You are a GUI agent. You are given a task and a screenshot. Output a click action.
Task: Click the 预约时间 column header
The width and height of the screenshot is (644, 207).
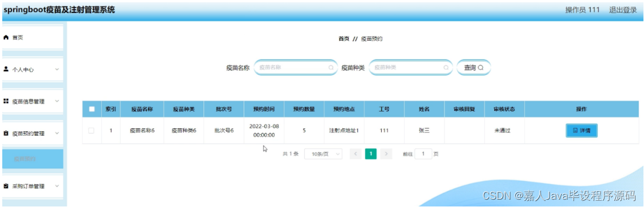click(264, 109)
